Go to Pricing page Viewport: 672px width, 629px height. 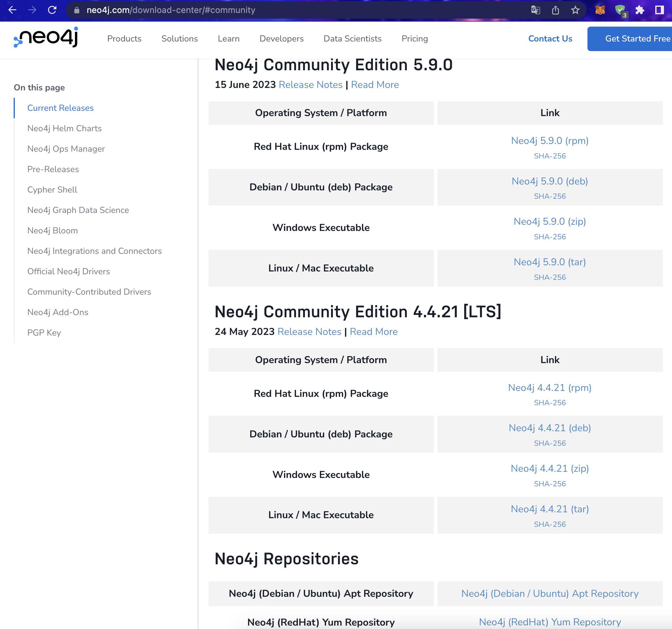click(415, 39)
